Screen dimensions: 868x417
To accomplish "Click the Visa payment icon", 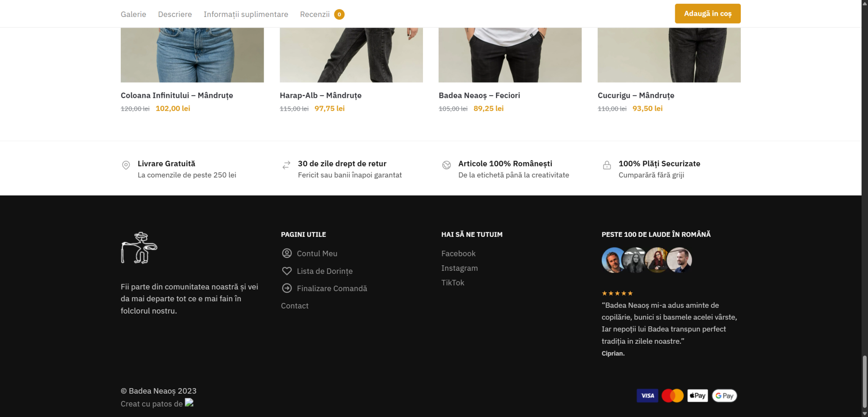I will coord(647,396).
